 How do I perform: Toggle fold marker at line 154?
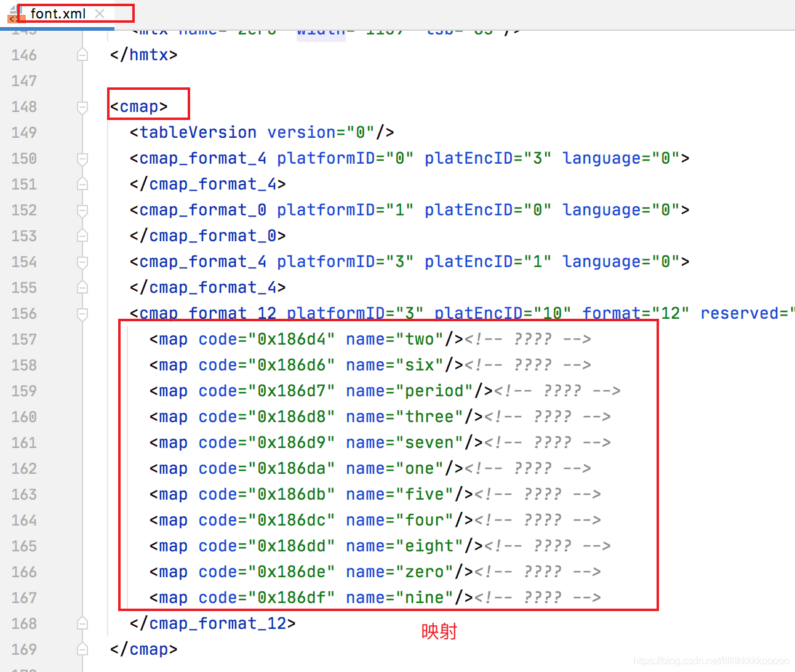pos(82,262)
